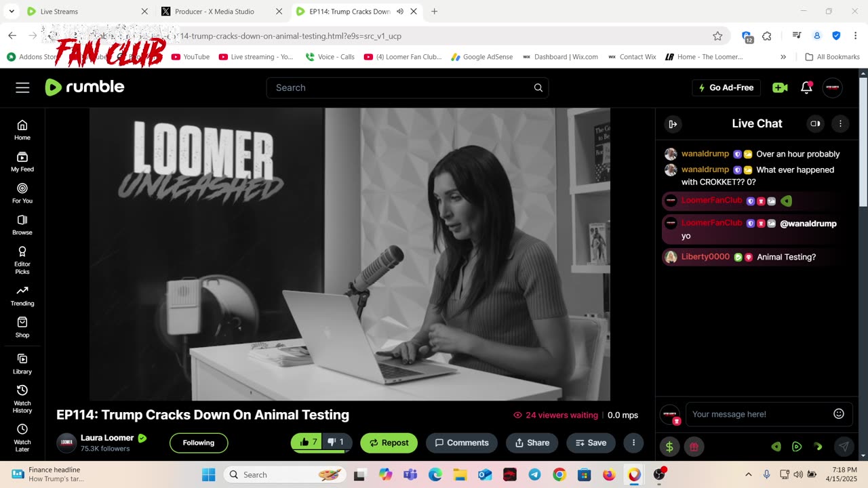The image size is (868, 488).
Task: Click the Loomer Unleashed video player
Action: coord(350,254)
